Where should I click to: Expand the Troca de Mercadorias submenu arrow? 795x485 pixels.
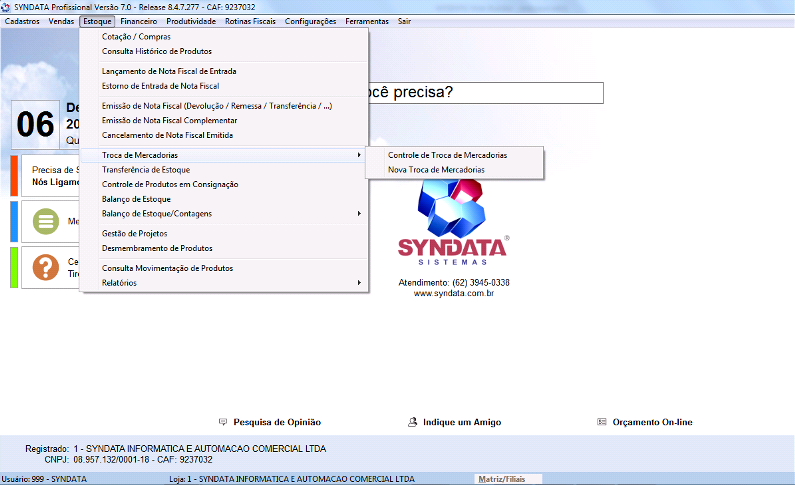click(359, 155)
